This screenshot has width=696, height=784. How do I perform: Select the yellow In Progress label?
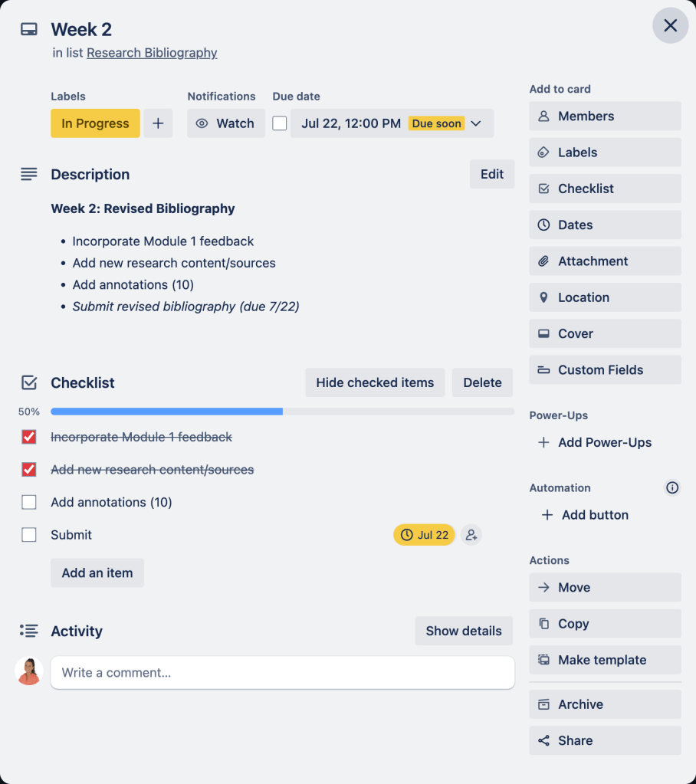(95, 123)
